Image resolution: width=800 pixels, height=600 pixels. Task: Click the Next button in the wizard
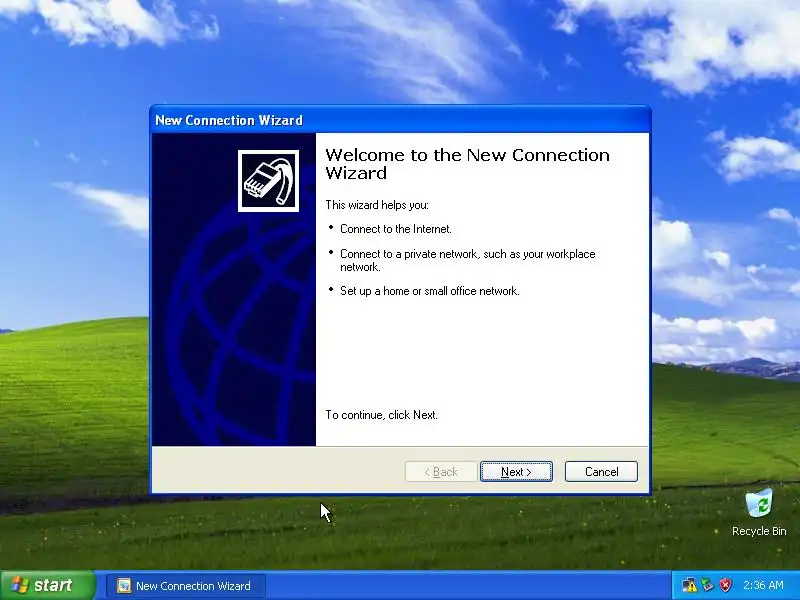[x=516, y=471]
